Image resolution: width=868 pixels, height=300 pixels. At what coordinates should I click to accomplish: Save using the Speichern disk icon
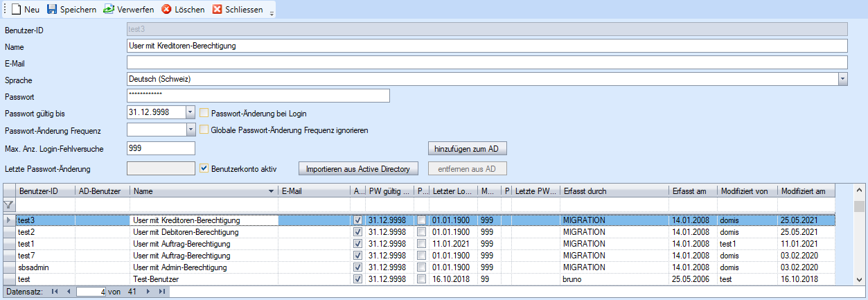[x=52, y=10]
